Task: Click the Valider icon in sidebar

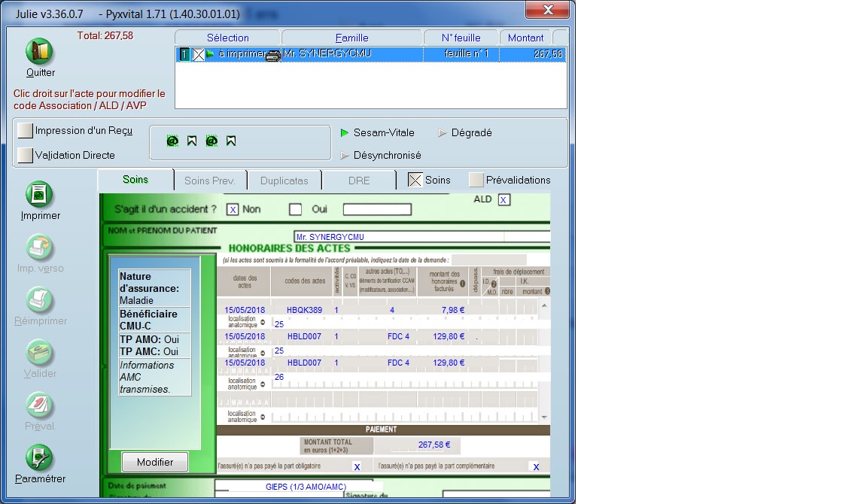Action: coord(40,353)
